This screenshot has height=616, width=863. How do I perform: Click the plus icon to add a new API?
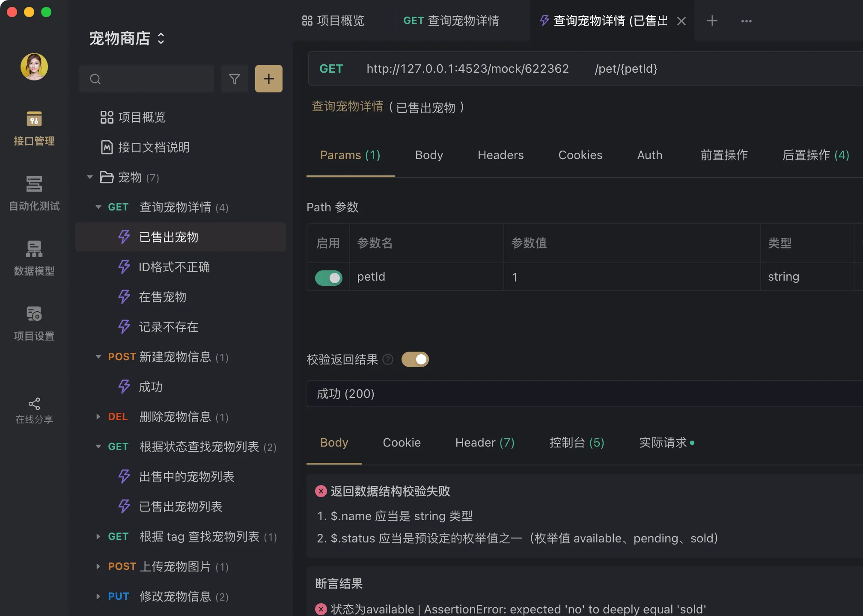(268, 79)
